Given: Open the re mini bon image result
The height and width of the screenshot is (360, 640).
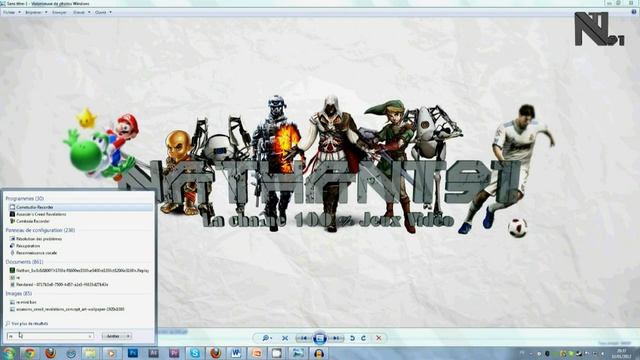Looking at the screenshot, I should (x=80, y=302).
